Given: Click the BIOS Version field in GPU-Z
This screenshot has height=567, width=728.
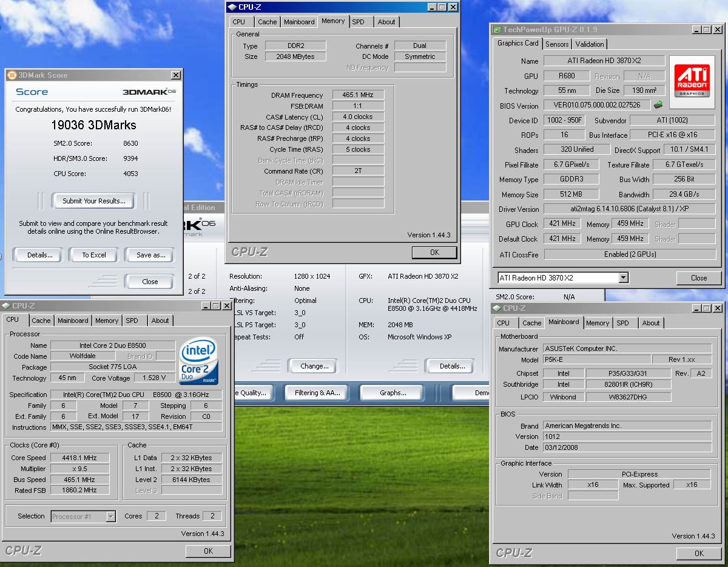Looking at the screenshot, I should [597, 106].
